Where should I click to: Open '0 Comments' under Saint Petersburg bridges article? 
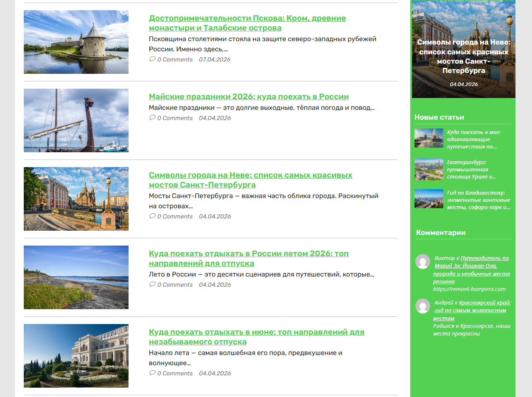[x=175, y=216]
